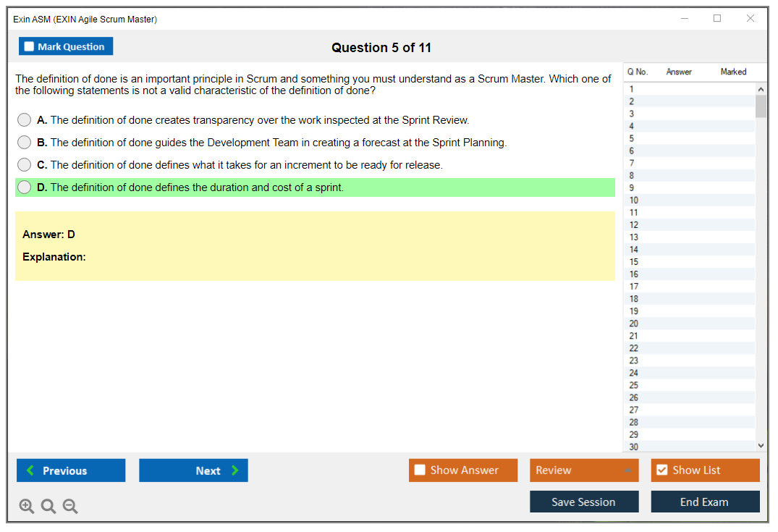Click the zoom out magnifier icon

click(70, 507)
